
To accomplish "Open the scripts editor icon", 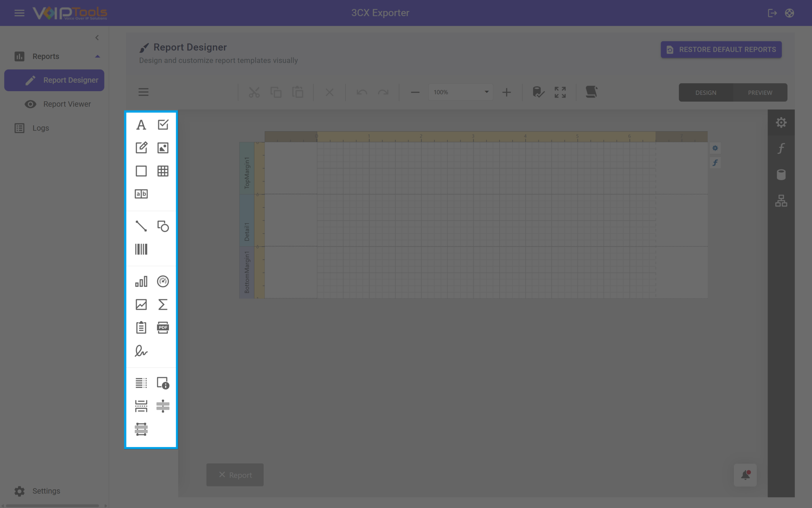I will pos(592,92).
